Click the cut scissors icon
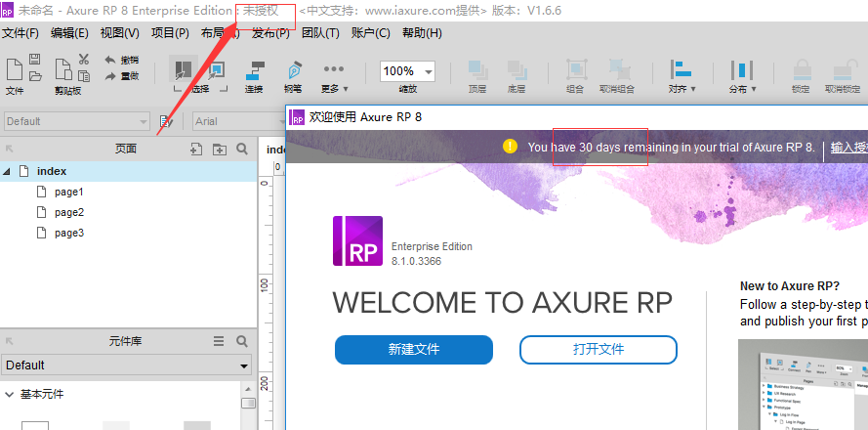The height and width of the screenshot is (430, 868). (x=84, y=60)
